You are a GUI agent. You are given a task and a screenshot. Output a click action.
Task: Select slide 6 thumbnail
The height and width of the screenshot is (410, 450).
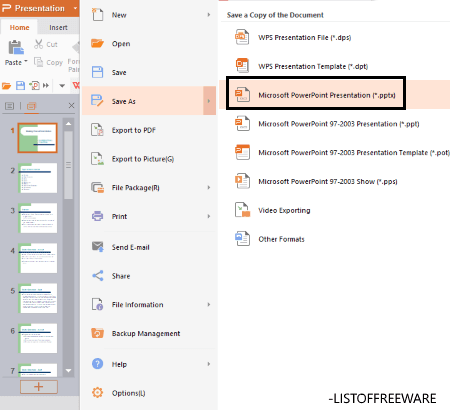pos(38,338)
